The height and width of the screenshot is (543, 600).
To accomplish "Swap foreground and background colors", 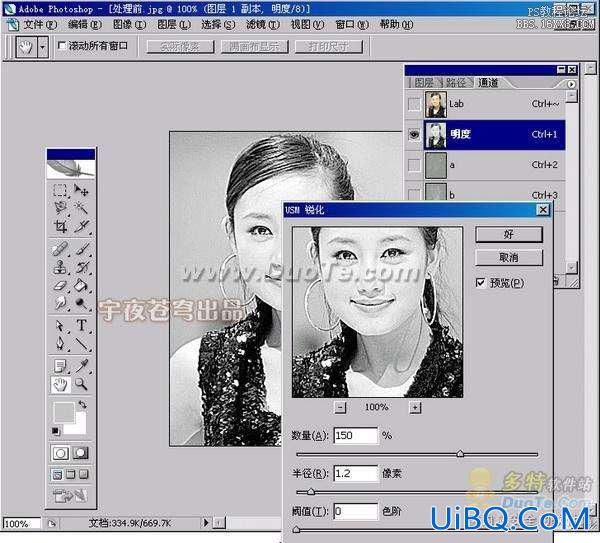I will point(83,404).
